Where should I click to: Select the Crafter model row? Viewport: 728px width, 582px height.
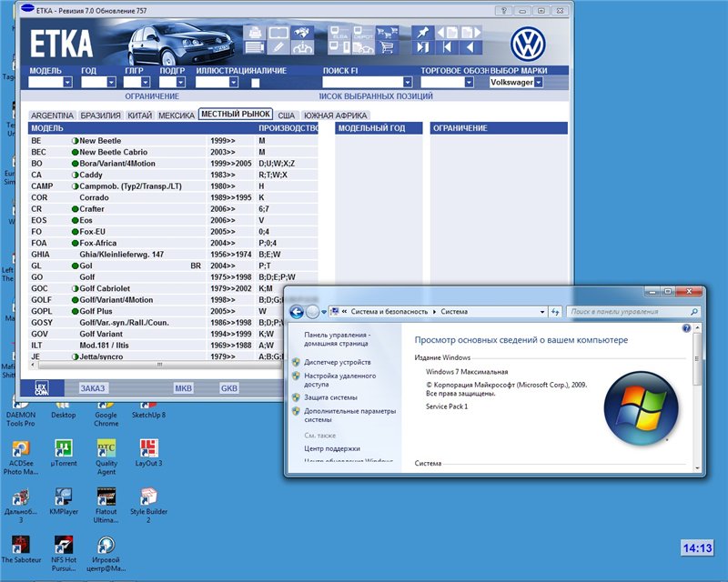(x=173, y=209)
